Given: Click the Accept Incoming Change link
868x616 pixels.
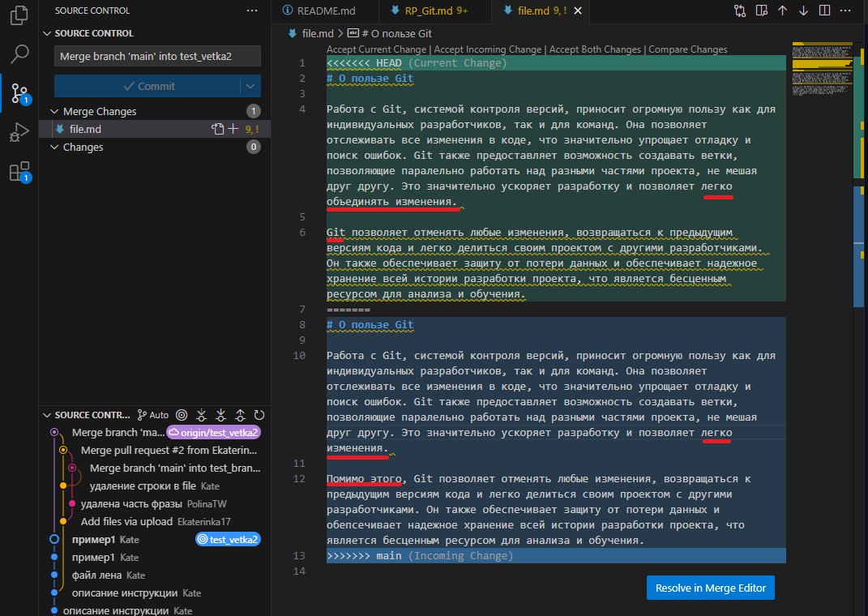Looking at the screenshot, I should click(487, 49).
